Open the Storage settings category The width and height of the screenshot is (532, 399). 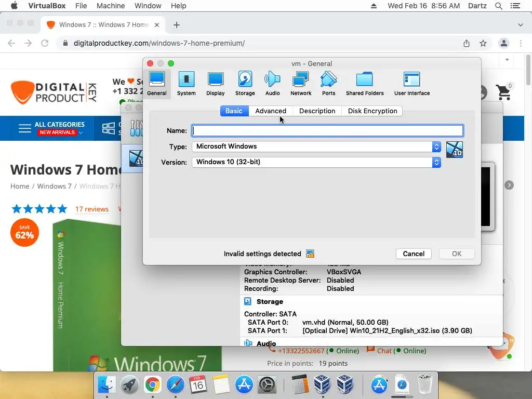coord(245,84)
